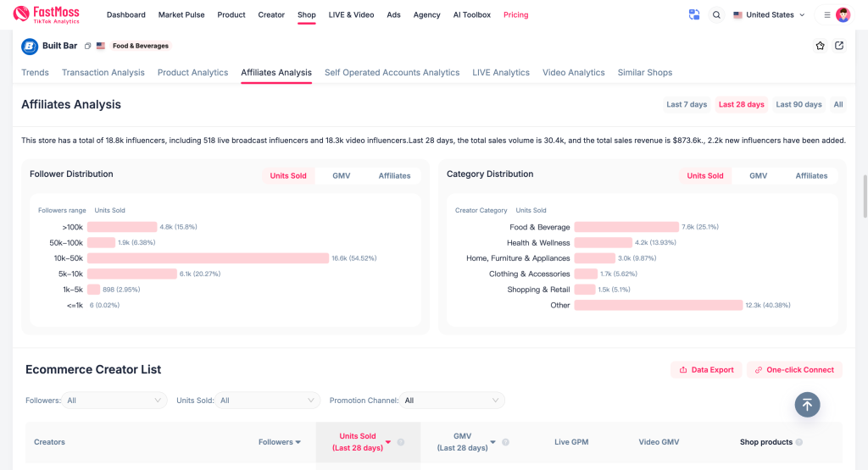Click the 10k–50k followers bar
The width and height of the screenshot is (868, 470).
(x=209, y=258)
